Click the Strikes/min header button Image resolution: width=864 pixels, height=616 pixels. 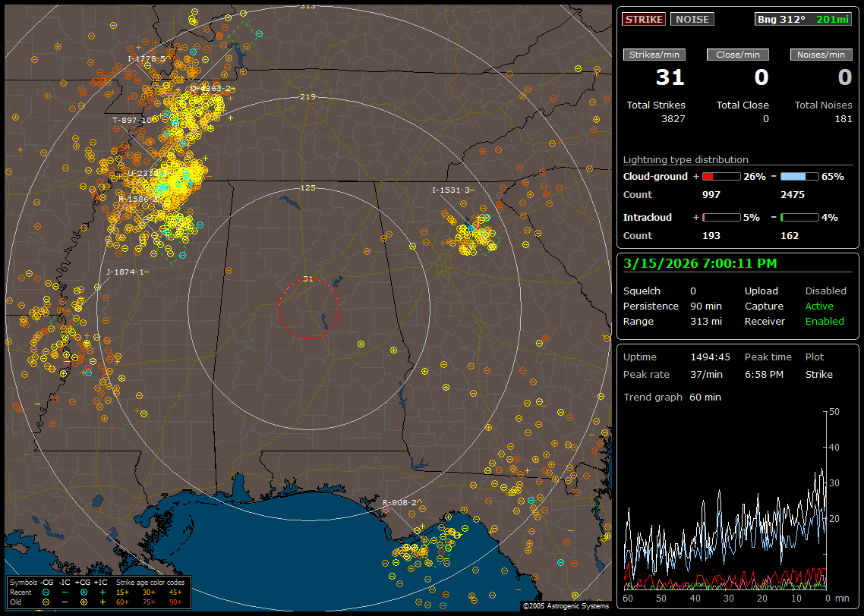click(654, 55)
